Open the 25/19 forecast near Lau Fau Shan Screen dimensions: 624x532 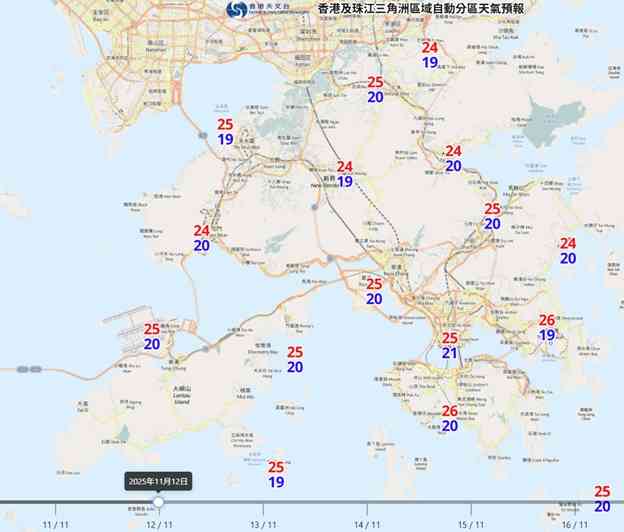[x=225, y=132]
